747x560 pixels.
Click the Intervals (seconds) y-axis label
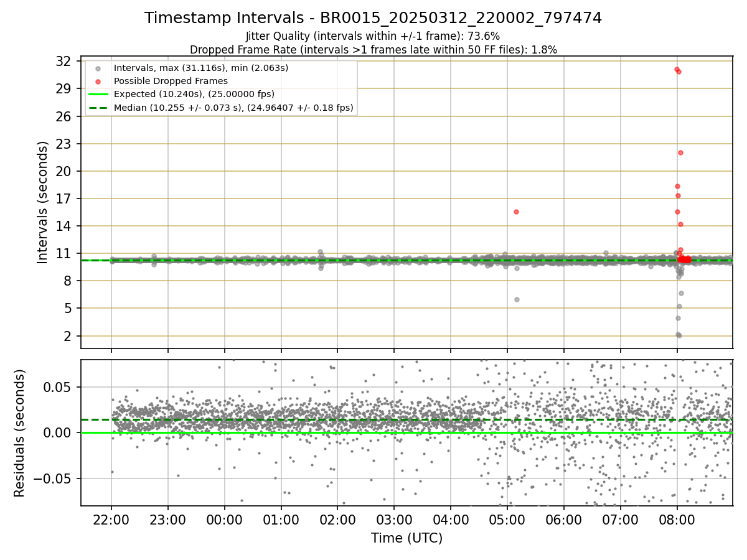coord(43,202)
